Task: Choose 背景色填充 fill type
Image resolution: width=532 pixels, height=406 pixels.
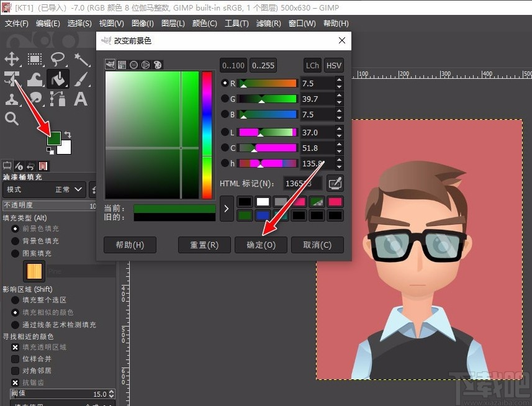Action: point(16,241)
